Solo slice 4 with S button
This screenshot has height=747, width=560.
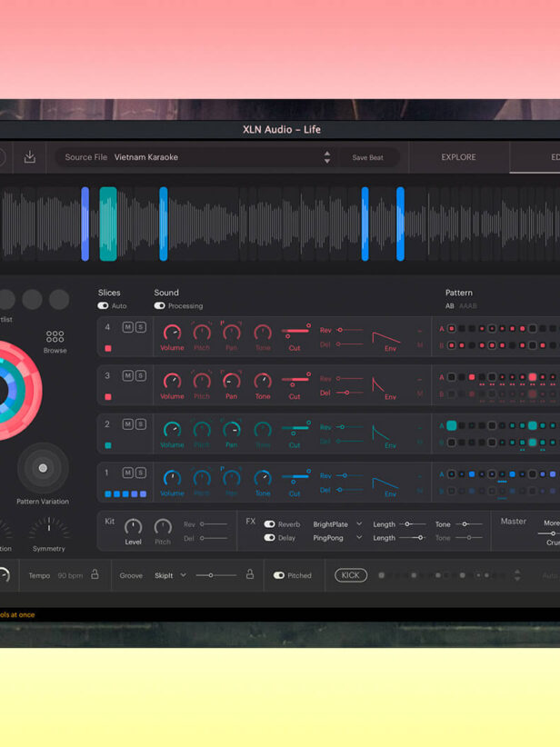tap(141, 327)
